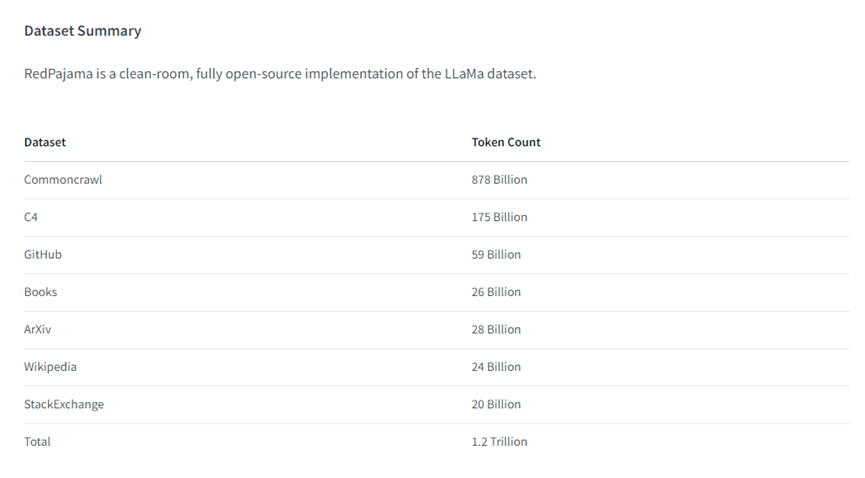Click the 26 Billion token value
The height and width of the screenshot is (478, 865).
[496, 293]
